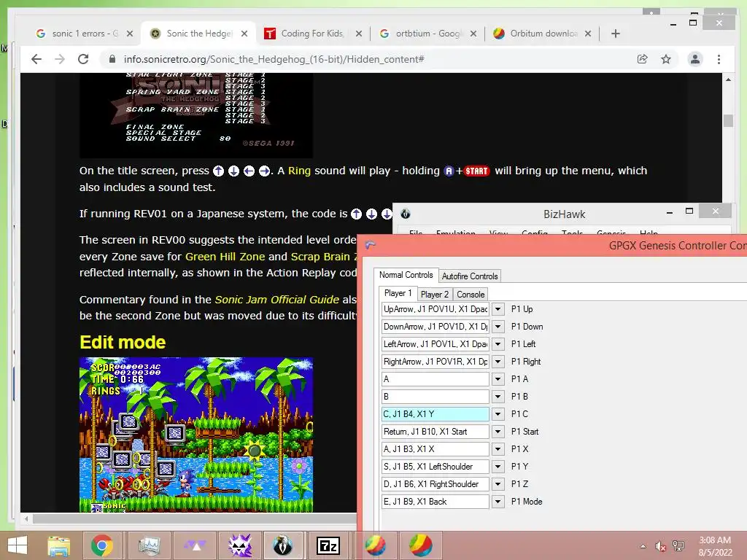
Task: Click the 'Edit mode' heading
Action: [x=123, y=342]
